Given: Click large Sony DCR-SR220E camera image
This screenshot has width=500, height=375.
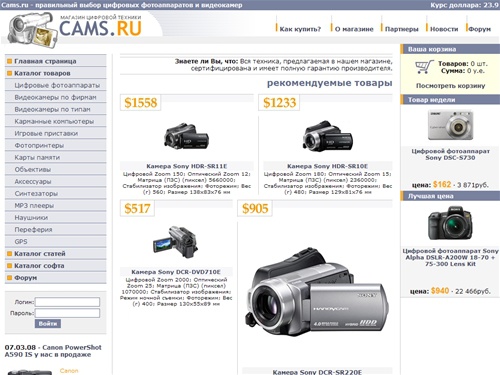Looking at the screenshot, I should coord(317,293).
